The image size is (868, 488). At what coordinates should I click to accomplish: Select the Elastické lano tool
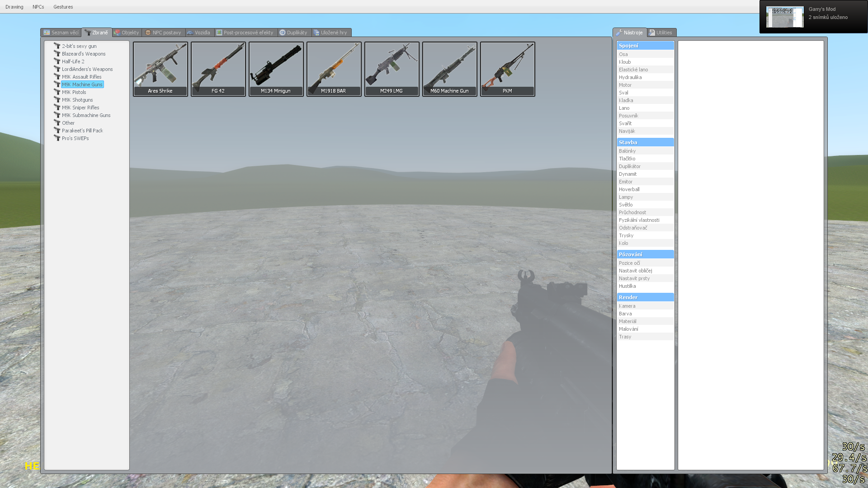(x=645, y=70)
